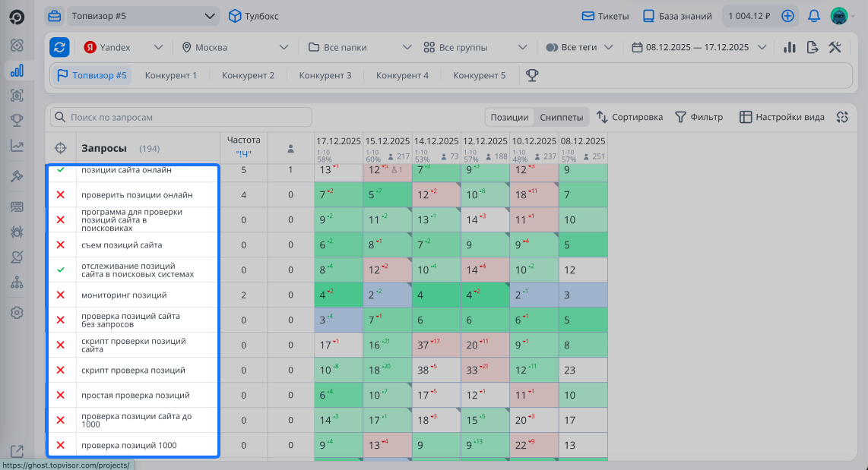Switch to Конкурент 5 tab

point(480,75)
